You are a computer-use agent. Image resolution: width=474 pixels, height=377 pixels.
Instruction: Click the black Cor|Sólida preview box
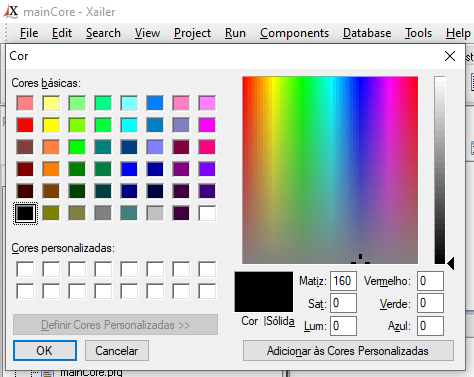[264, 292]
